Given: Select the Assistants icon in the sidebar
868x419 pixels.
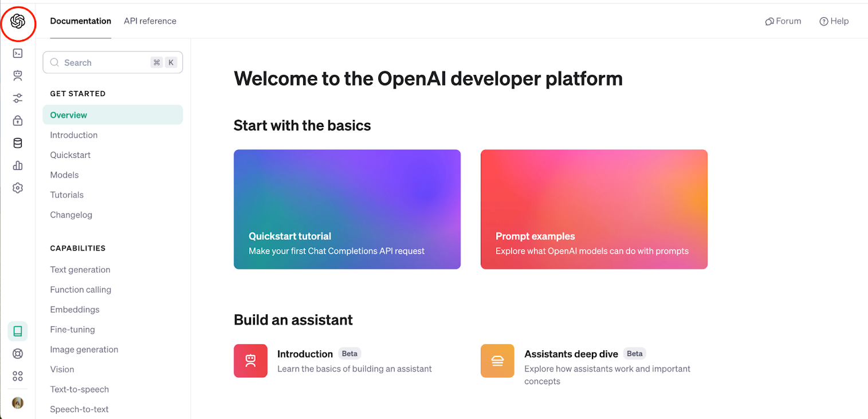Looking at the screenshot, I should (17, 75).
